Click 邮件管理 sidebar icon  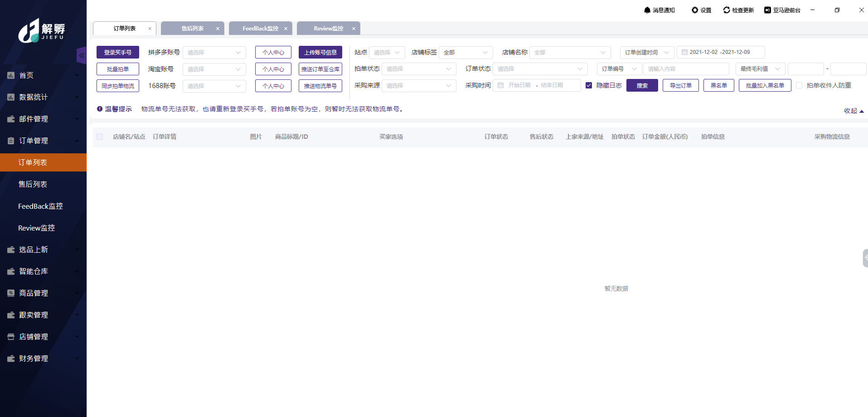(x=11, y=119)
